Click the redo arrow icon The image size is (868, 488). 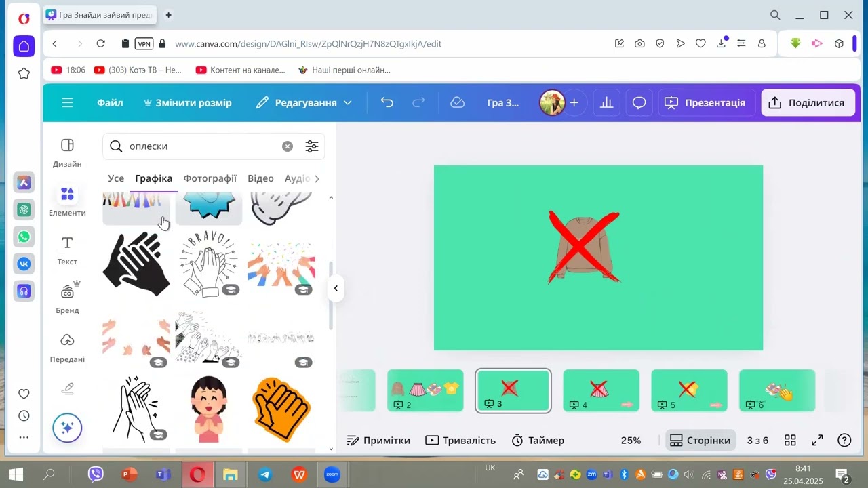click(x=419, y=103)
